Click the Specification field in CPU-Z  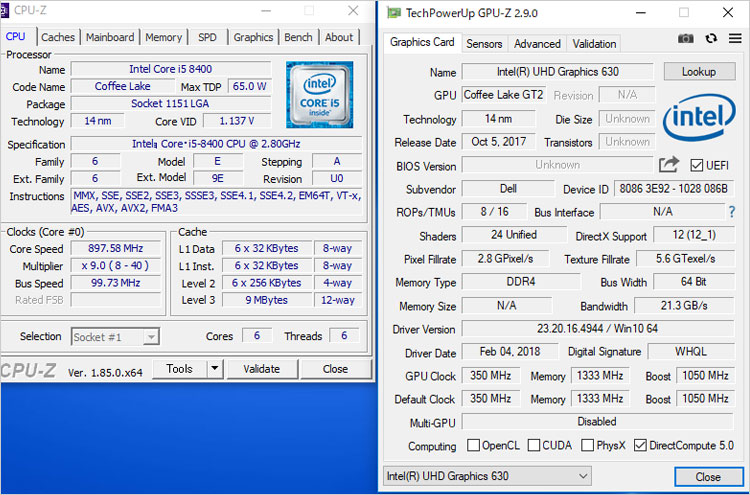216,143
